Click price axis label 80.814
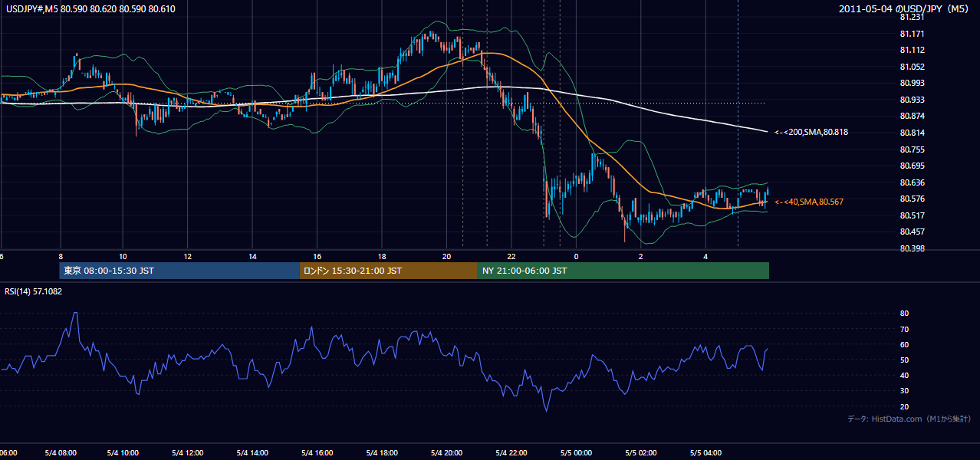This screenshot has height=460, width=980. coord(912,133)
